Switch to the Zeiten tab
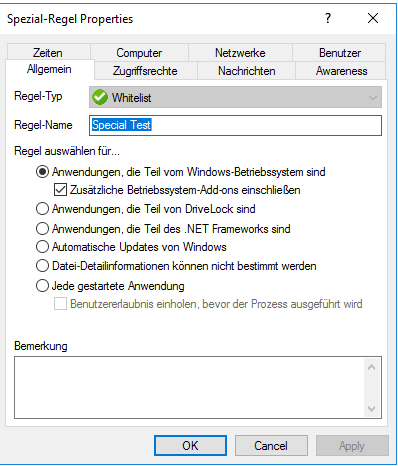The height and width of the screenshot is (466, 398). point(48,52)
